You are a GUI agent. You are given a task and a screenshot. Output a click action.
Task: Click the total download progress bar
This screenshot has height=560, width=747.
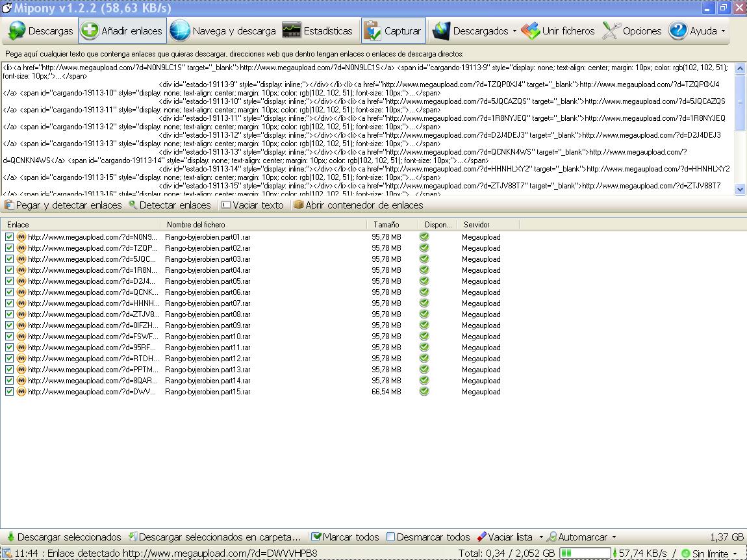(585, 554)
